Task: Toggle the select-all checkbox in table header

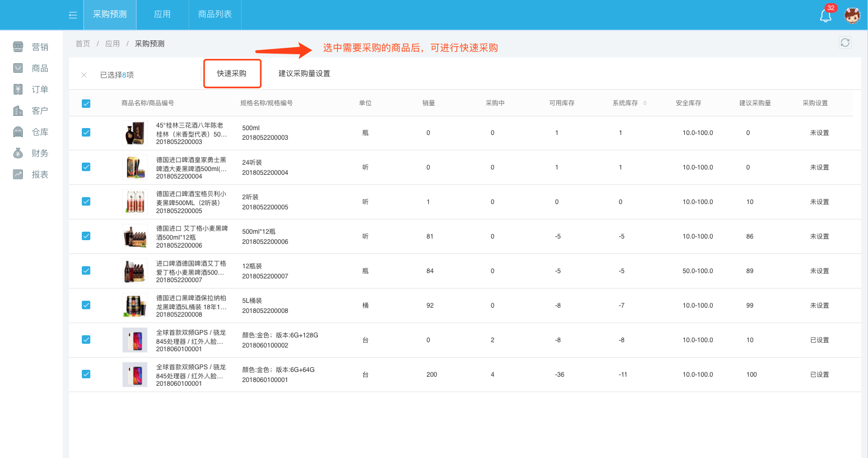Action: pos(86,104)
